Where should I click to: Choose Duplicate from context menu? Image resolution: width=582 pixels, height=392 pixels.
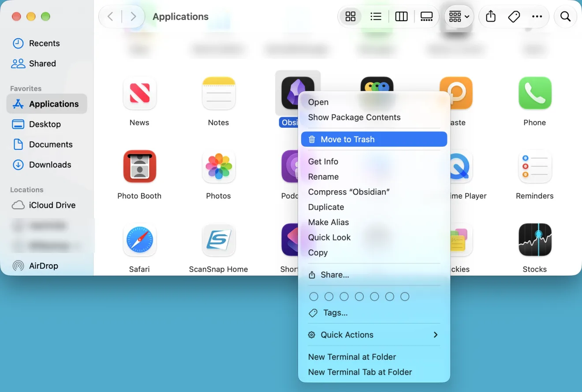tap(374, 207)
